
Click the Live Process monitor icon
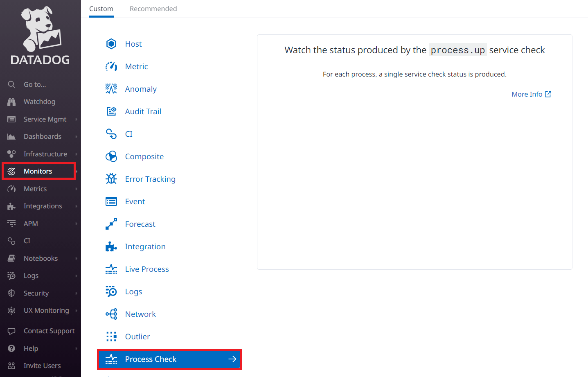[111, 269]
